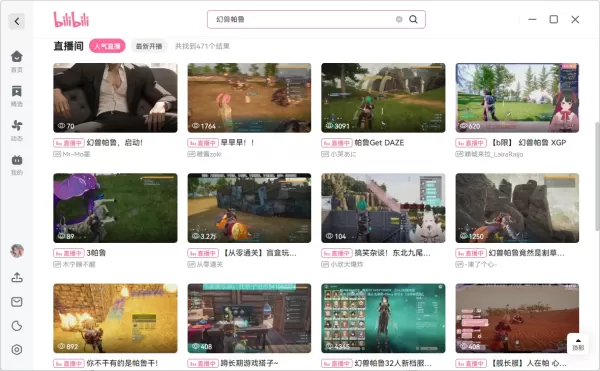Visit streamer 小欣大爆炸
Image resolution: width=600 pixels, height=371 pixels.
[347, 264]
